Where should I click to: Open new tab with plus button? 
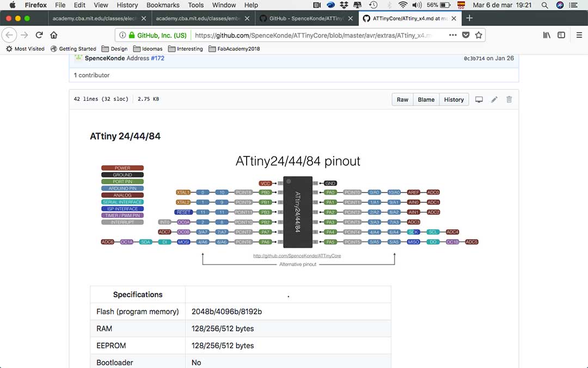point(469,18)
